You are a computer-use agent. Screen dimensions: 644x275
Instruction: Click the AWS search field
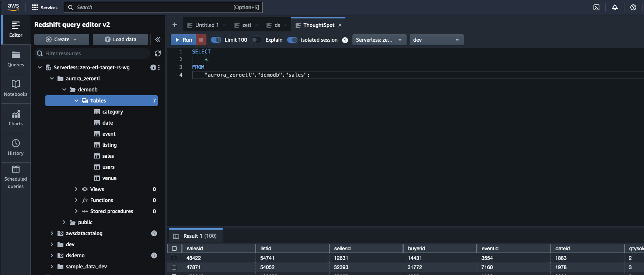pos(163,7)
